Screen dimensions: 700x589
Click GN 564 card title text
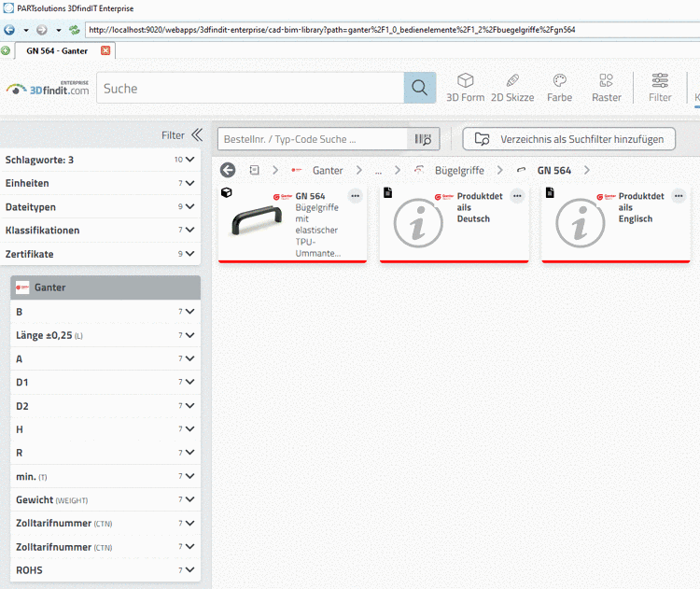pos(310,196)
